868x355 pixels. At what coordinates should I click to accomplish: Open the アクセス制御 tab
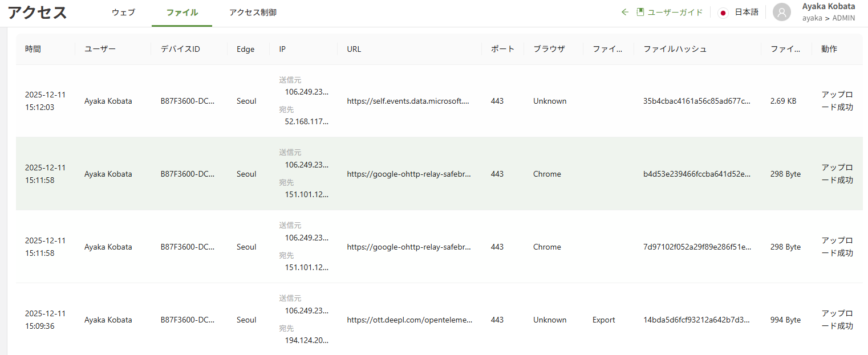click(253, 13)
